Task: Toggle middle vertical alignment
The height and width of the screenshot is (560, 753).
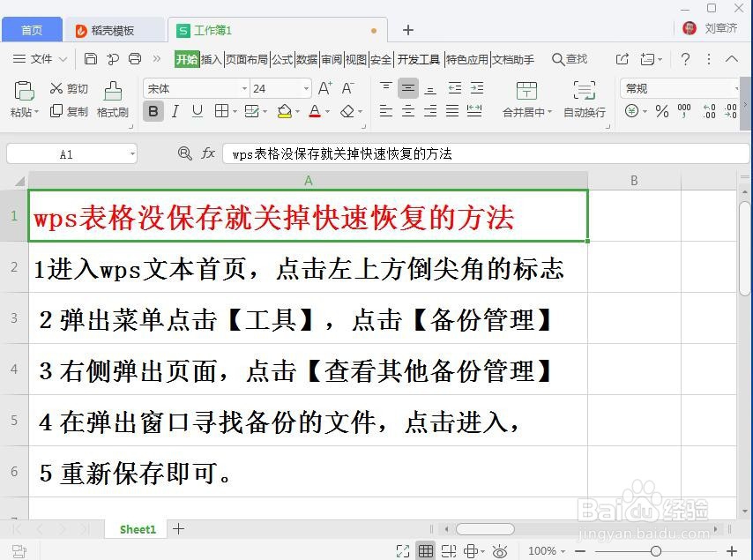Action: (408, 88)
